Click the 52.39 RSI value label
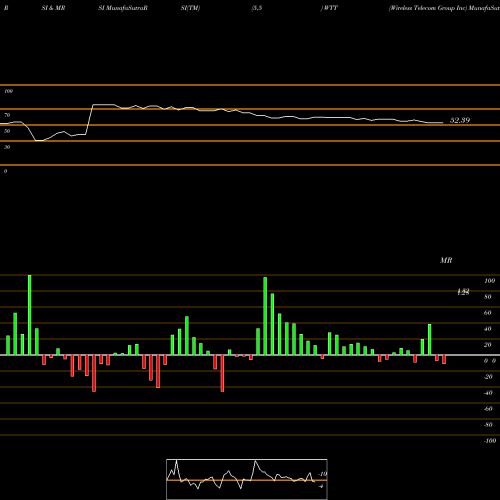The image size is (500, 500). click(460, 120)
